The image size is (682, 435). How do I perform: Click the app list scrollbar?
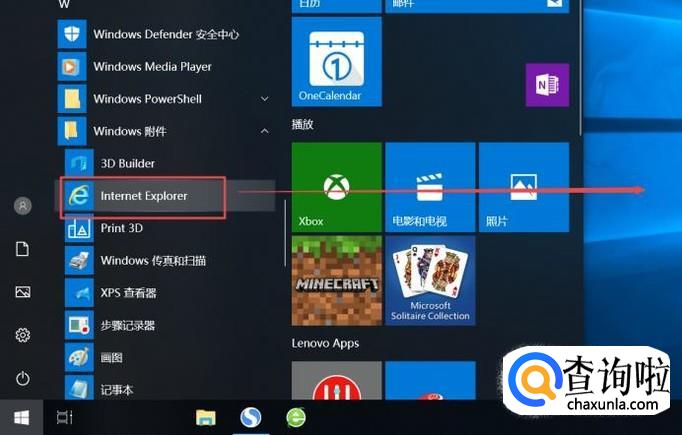point(285,233)
